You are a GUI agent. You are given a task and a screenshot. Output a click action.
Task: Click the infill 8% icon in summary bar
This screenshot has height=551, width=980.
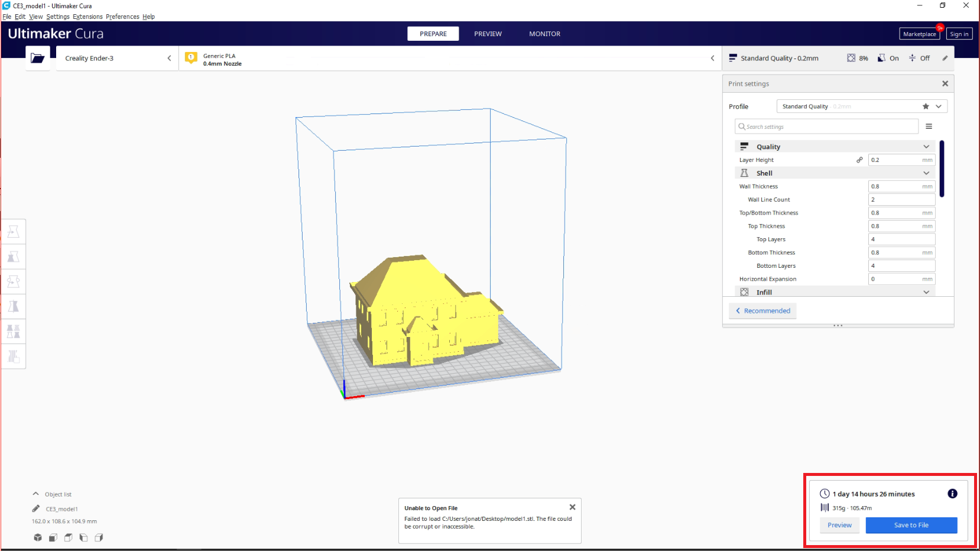tap(851, 58)
